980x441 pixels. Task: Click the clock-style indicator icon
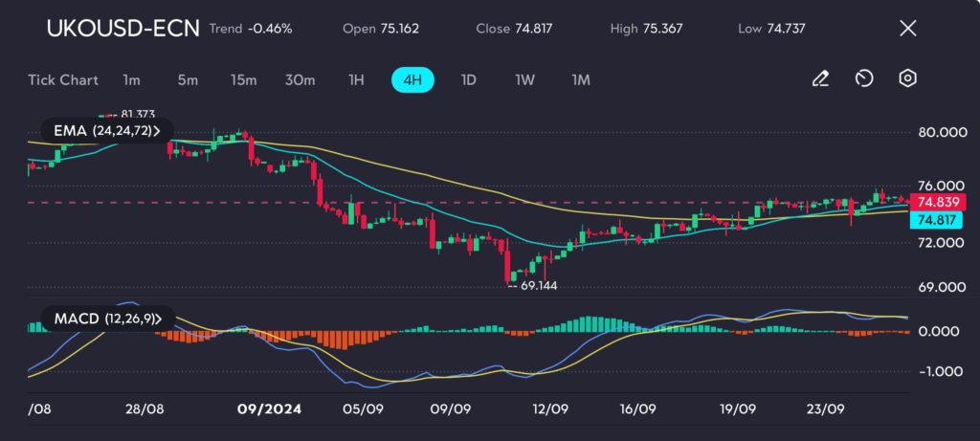(x=864, y=79)
